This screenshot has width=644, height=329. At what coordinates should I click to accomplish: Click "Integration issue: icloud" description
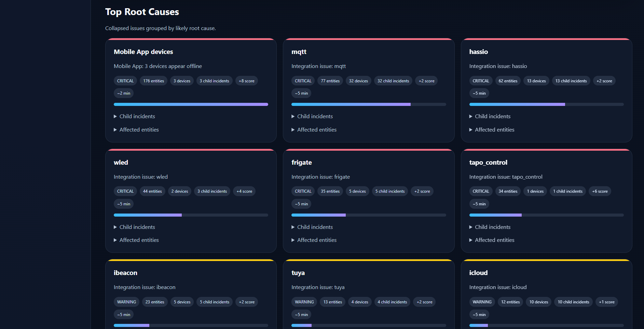498,287
